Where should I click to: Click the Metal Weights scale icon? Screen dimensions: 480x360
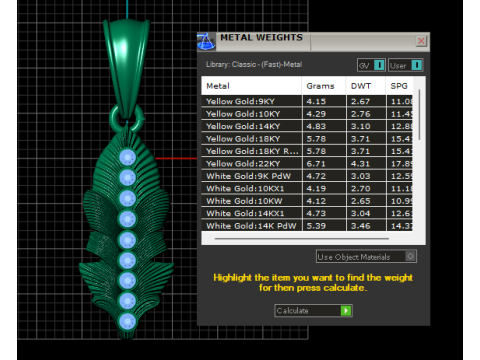click(x=206, y=42)
